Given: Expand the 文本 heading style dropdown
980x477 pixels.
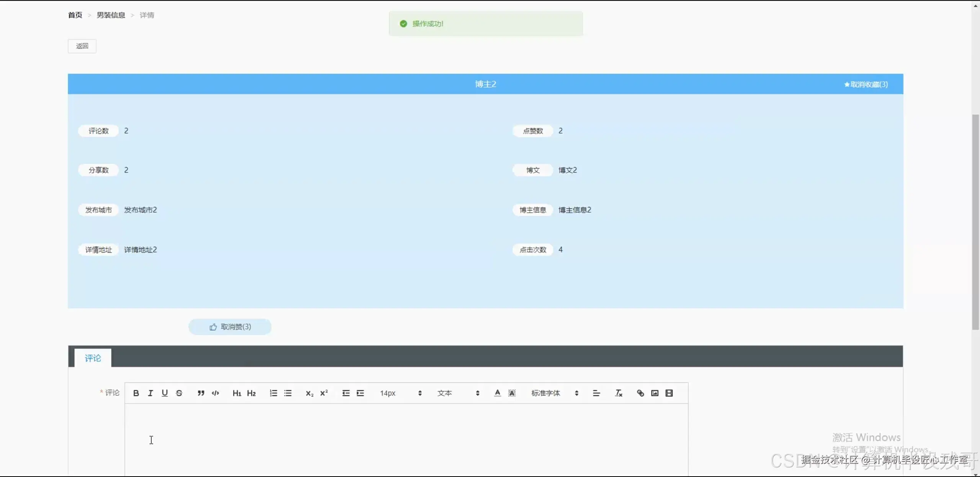Looking at the screenshot, I should click(458, 393).
